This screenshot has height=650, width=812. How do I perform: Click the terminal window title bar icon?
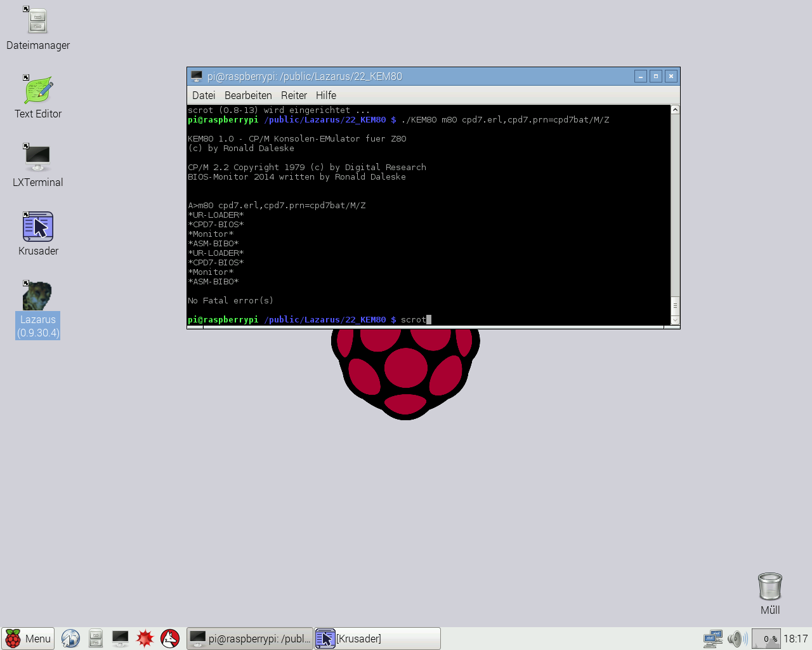click(x=197, y=76)
